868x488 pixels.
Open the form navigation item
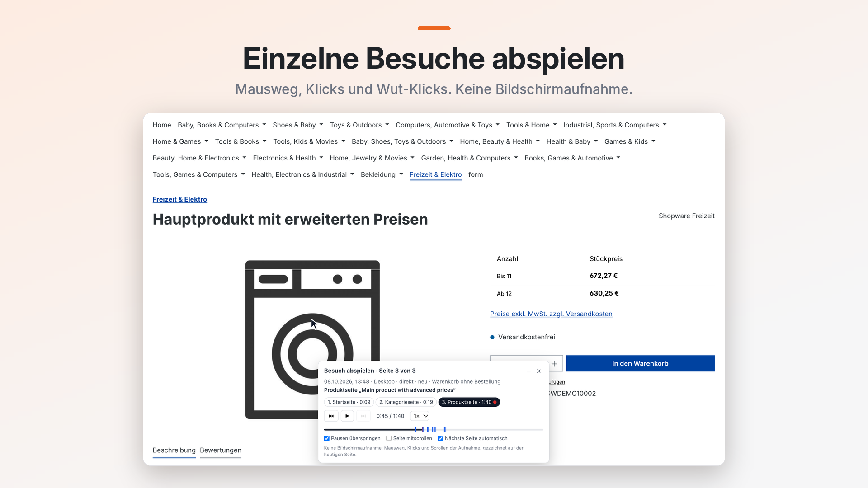[x=476, y=175]
